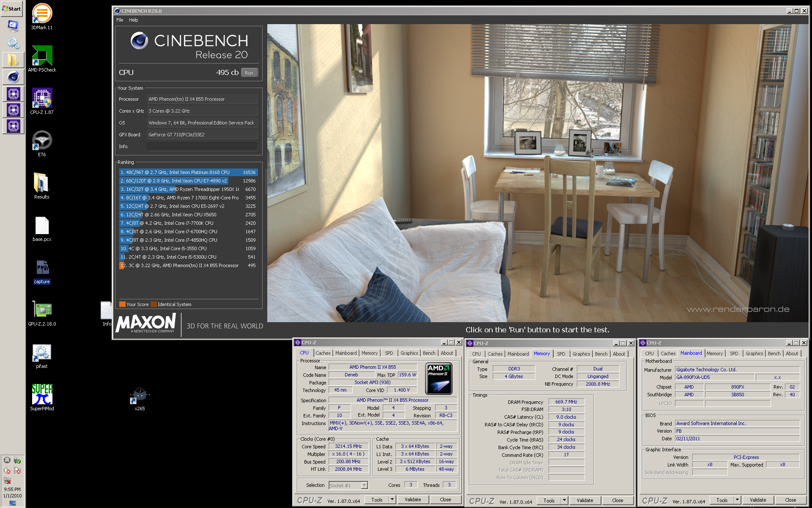Screen dimensions: 812x508
Task: Open Bench tab in the CPU-tab CPU-Z window
Action: click(x=429, y=353)
